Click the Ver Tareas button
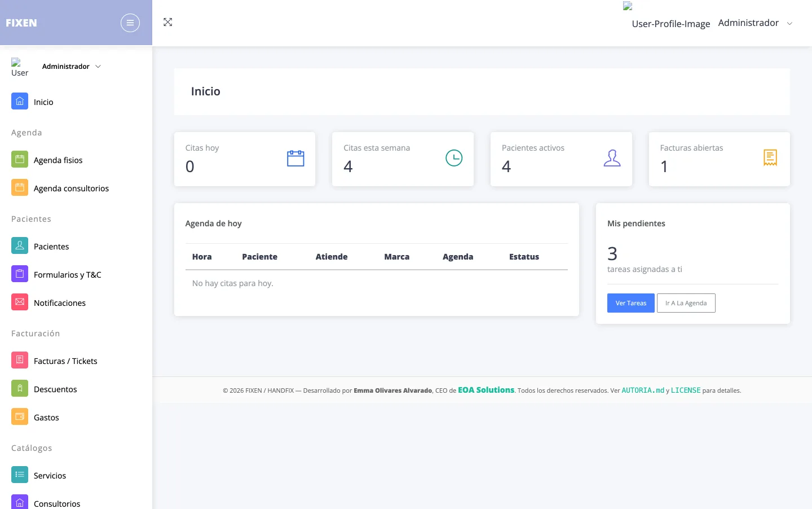The width and height of the screenshot is (812, 509). pyautogui.click(x=631, y=303)
